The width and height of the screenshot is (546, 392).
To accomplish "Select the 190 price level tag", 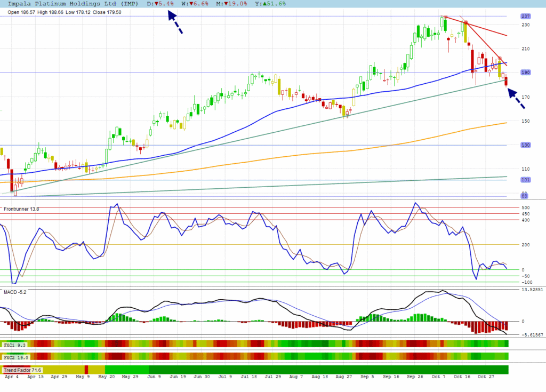I will pyautogui.click(x=525, y=73).
